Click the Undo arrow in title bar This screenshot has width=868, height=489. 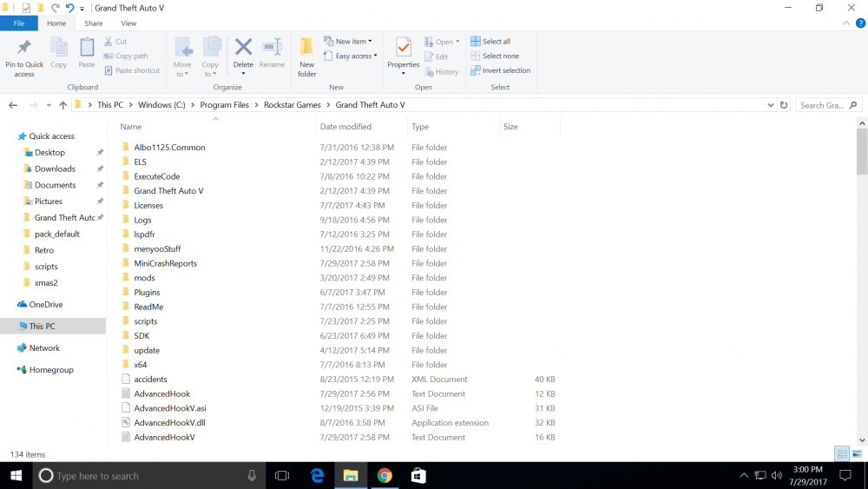pyautogui.click(x=69, y=8)
